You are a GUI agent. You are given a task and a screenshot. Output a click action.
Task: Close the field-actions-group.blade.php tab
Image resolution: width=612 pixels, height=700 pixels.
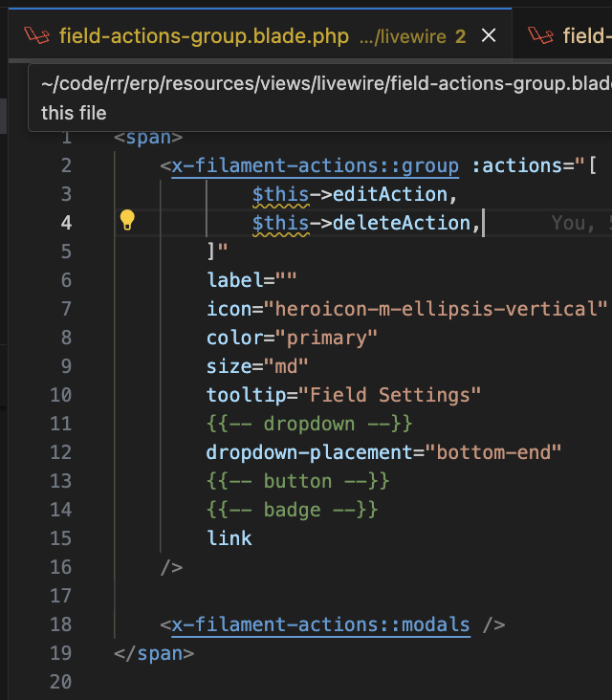pyautogui.click(x=489, y=36)
